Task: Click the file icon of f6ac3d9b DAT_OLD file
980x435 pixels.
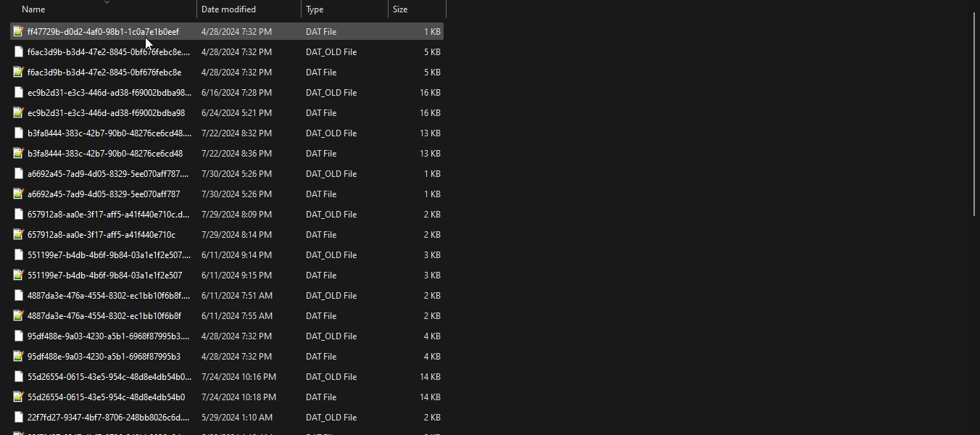Action: [18, 51]
